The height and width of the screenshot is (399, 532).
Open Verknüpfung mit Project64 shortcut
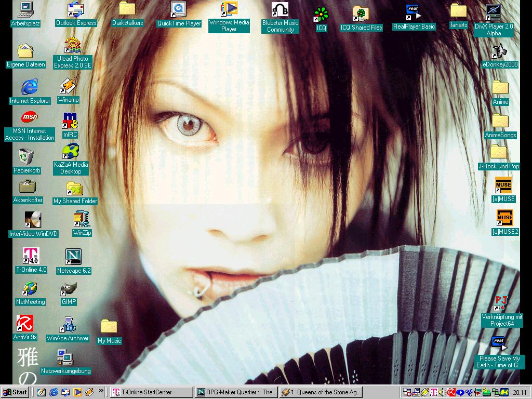[502, 312]
